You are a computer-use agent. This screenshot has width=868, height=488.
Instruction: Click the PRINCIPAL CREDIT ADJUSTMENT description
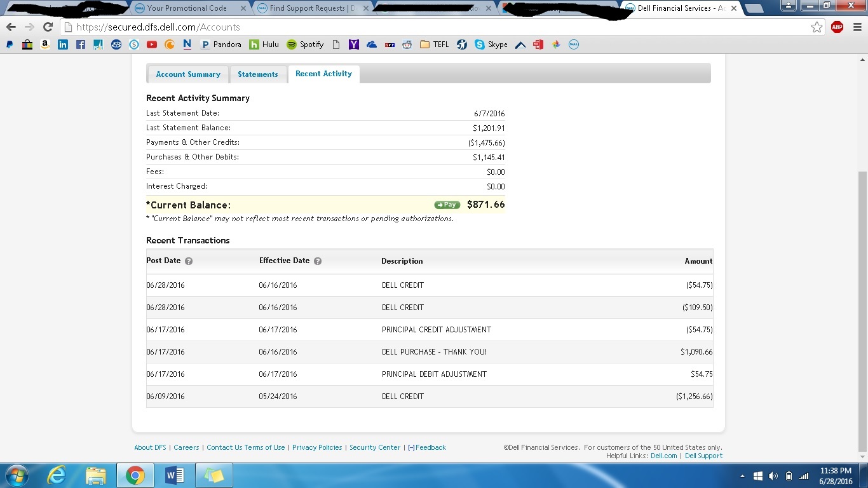[x=437, y=330]
